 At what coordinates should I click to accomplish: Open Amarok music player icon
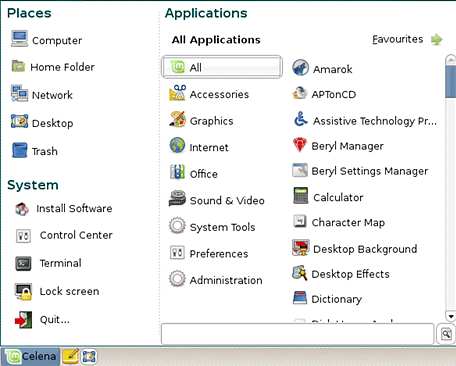tap(300, 68)
